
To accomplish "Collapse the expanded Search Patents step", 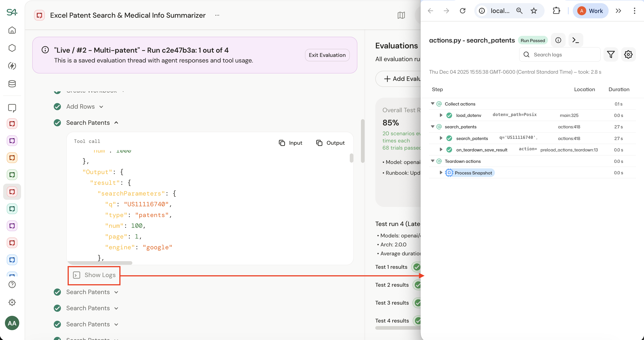I will click(116, 123).
